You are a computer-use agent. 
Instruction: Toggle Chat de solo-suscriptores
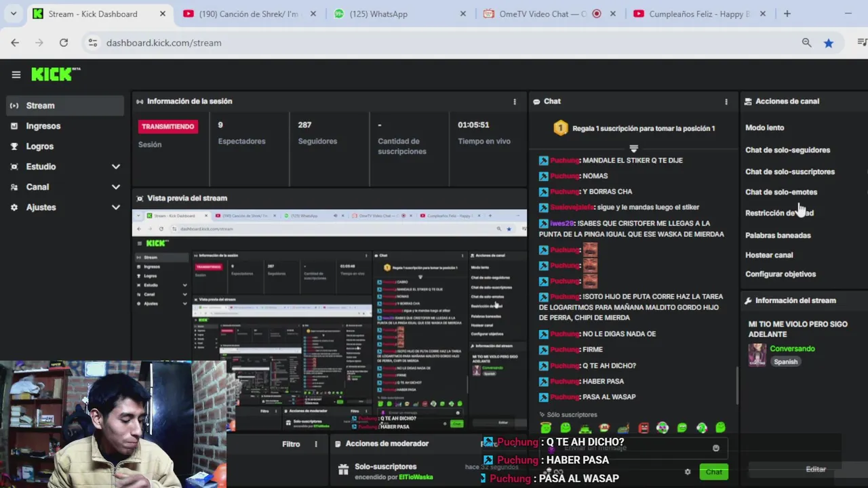tap(790, 171)
